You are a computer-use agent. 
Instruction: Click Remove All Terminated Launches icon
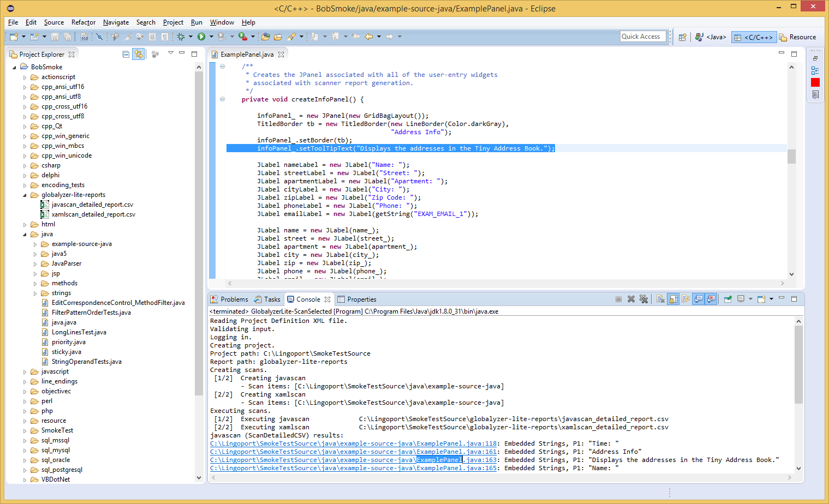pos(643,299)
